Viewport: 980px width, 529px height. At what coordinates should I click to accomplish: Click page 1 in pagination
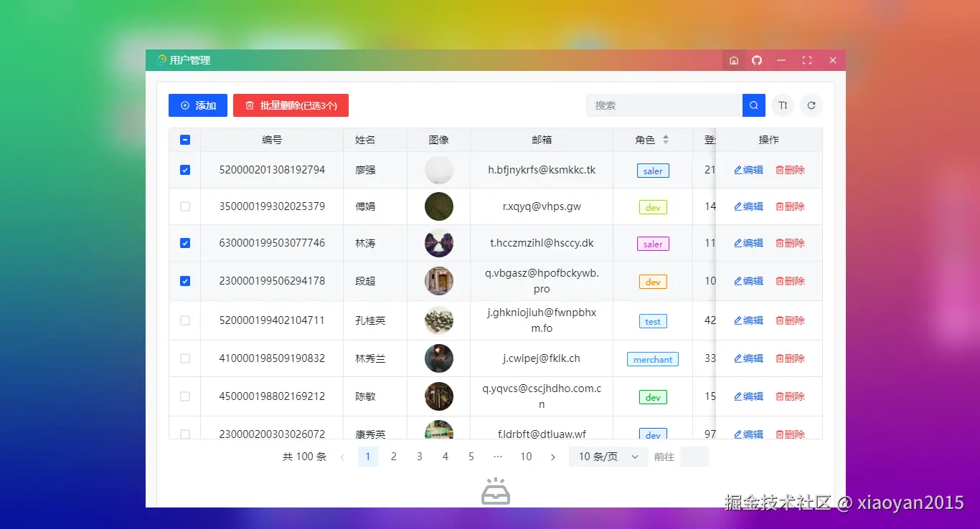(368, 457)
